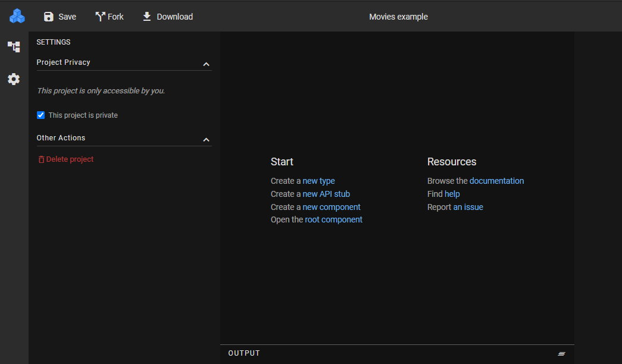Click the Fork icon in toolbar

pos(100,17)
